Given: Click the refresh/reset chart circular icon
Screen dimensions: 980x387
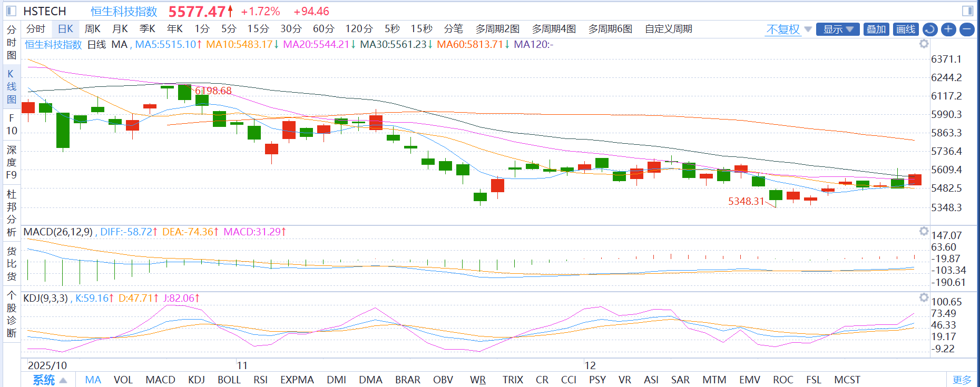Looking at the screenshot, I should click(930, 29).
